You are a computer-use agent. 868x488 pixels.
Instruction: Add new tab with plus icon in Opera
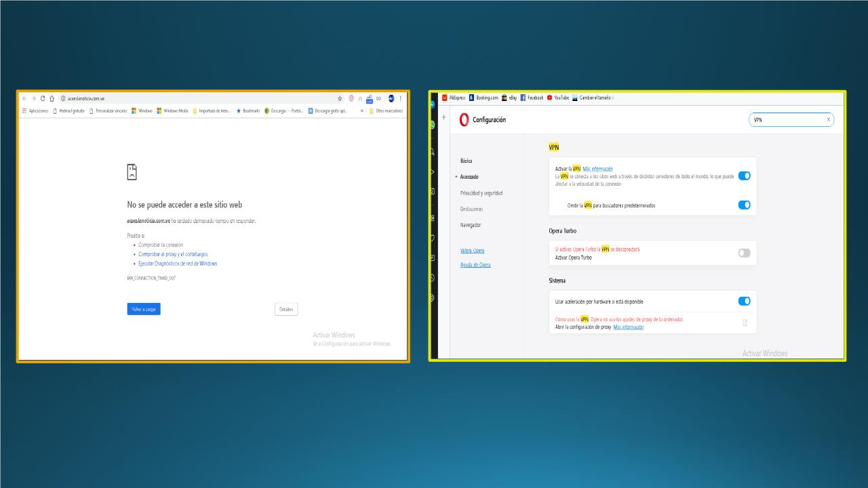[444, 117]
